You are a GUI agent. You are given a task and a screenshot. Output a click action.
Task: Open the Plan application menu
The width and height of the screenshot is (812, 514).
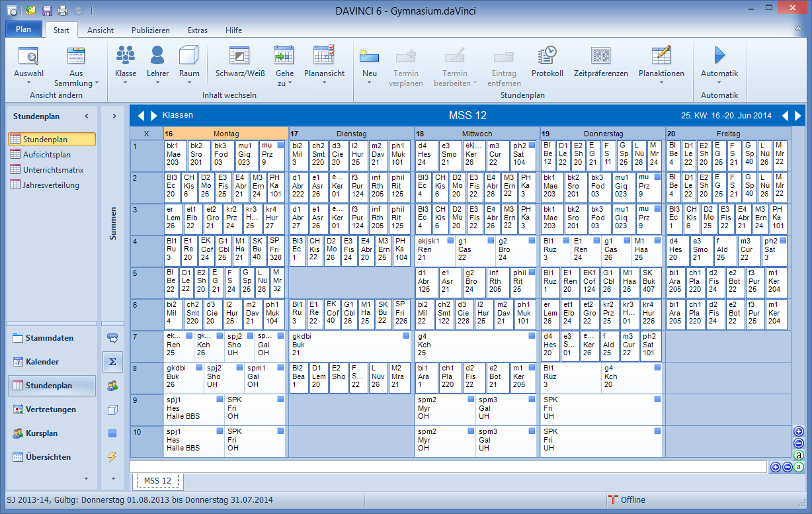pyautogui.click(x=24, y=29)
